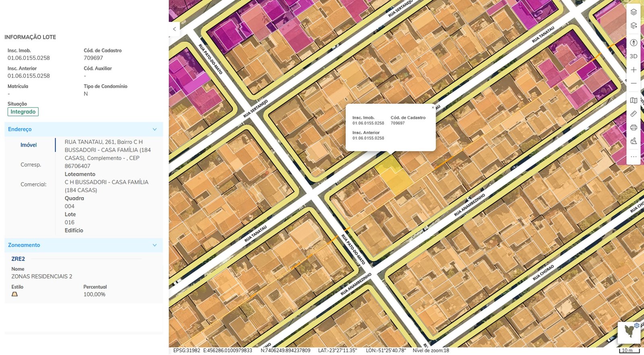Collapse the Zoneamento section chevron

pos(155,245)
